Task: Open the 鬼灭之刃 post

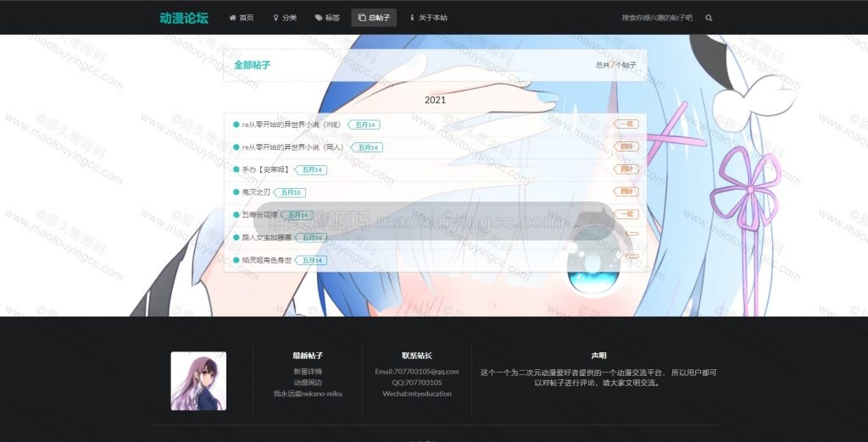Action: [256, 192]
